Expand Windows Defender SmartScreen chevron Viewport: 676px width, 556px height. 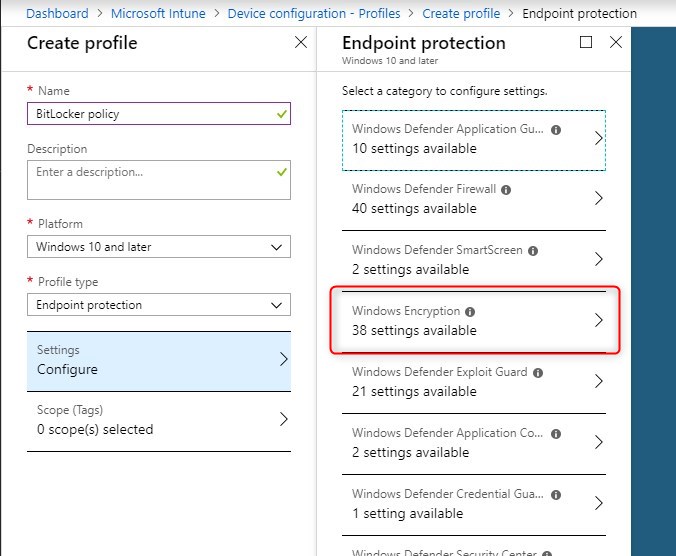[x=598, y=259]
